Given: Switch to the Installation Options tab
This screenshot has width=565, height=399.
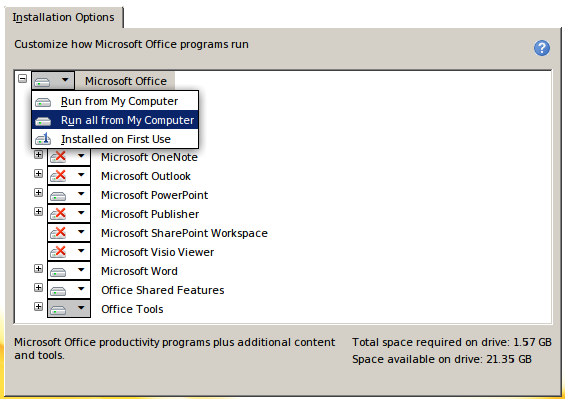Looking at the screenshot, I should click(x=63, y=17).
